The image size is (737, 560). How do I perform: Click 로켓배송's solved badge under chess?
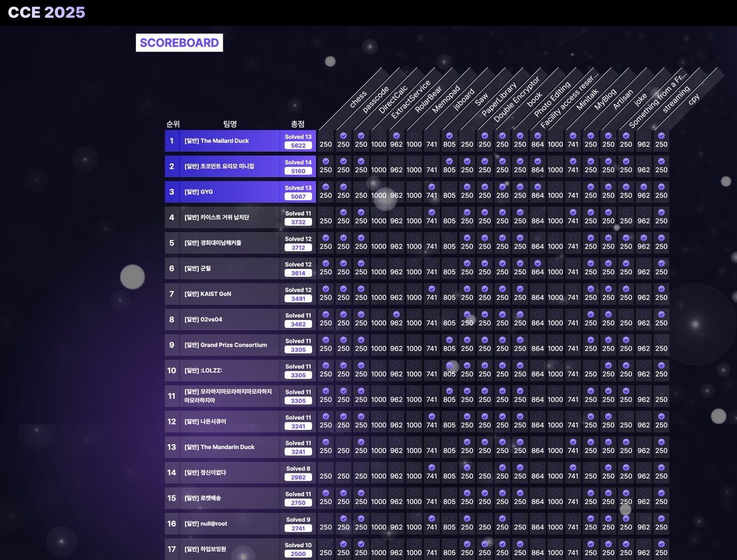(x=326, y=492)
